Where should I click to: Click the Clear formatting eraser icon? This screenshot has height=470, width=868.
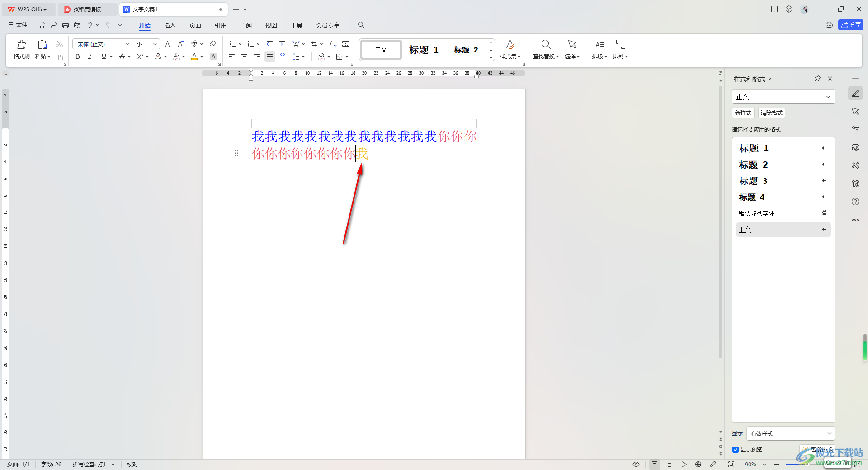click(x=213, y=44)
